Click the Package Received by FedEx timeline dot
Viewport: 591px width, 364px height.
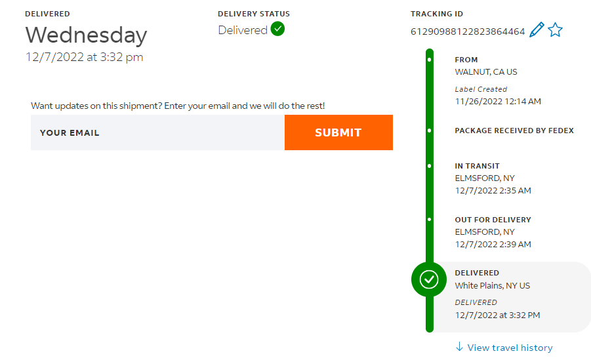[x=429, y=131]
